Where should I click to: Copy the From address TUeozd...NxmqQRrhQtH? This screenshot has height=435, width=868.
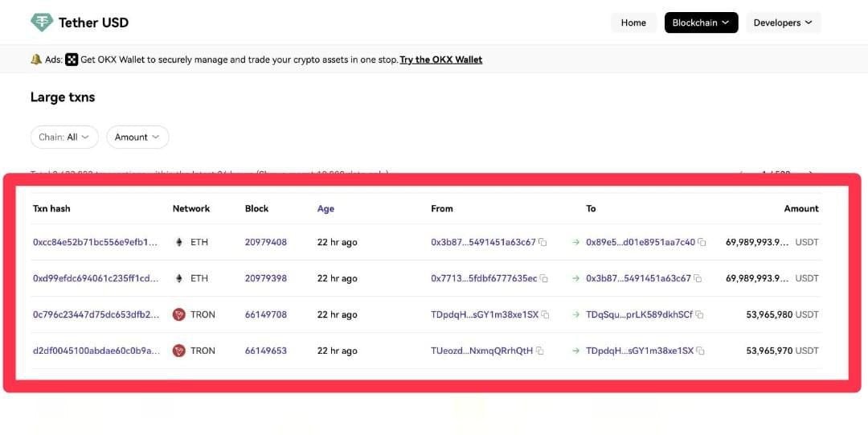(540, 351)
